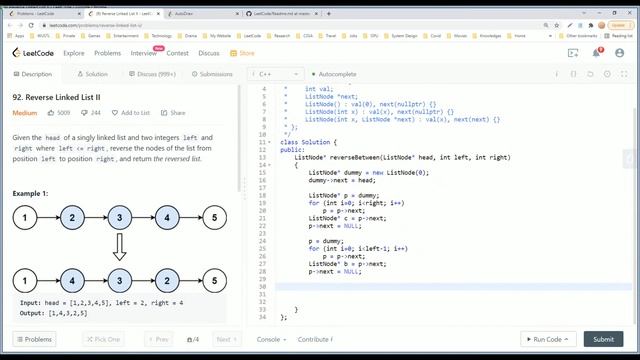This screenshot has width=640, height=360.
Task: Open the Submissions tab
Action: [212, 74]
